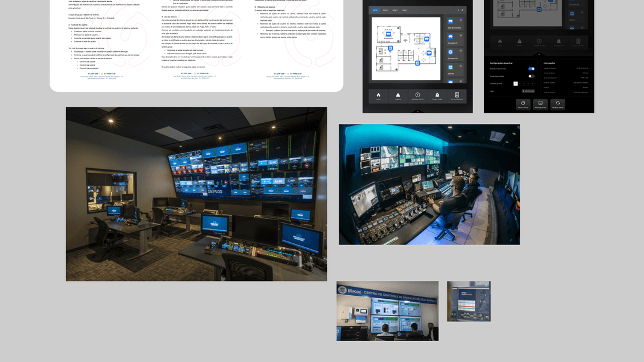The height and width of the screenshot is (362, 644).
Task: Click the fire (Fogo) alarm icon
Action: [378, 96]
